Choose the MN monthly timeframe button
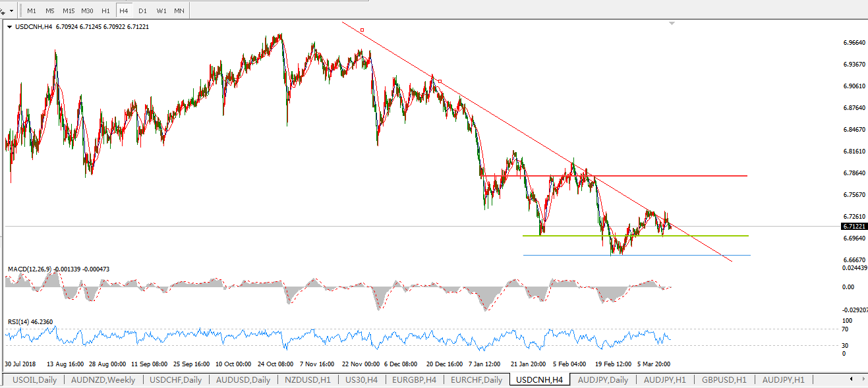This screenshot has width=868, height=388. (x=179, y=11)
